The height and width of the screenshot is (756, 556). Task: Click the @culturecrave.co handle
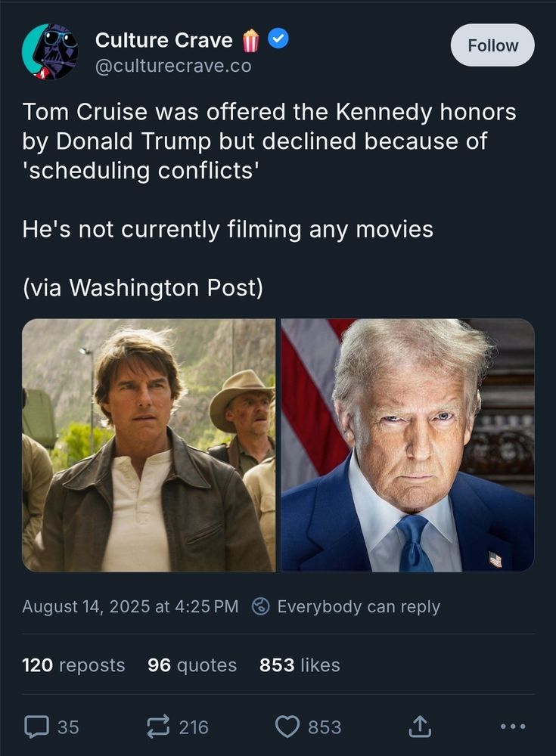click(x=173, y=66)
